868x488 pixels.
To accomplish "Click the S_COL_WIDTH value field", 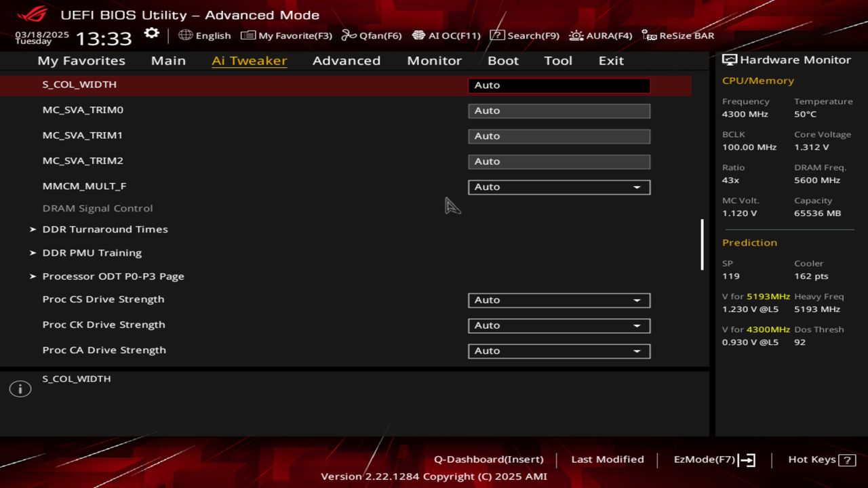I will [x=559, y=85].
